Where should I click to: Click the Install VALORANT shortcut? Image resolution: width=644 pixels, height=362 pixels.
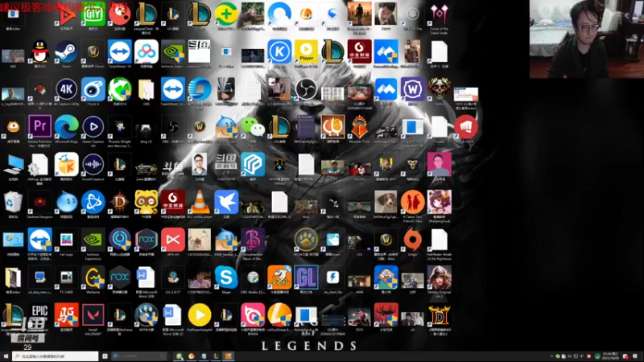[93, 315]
